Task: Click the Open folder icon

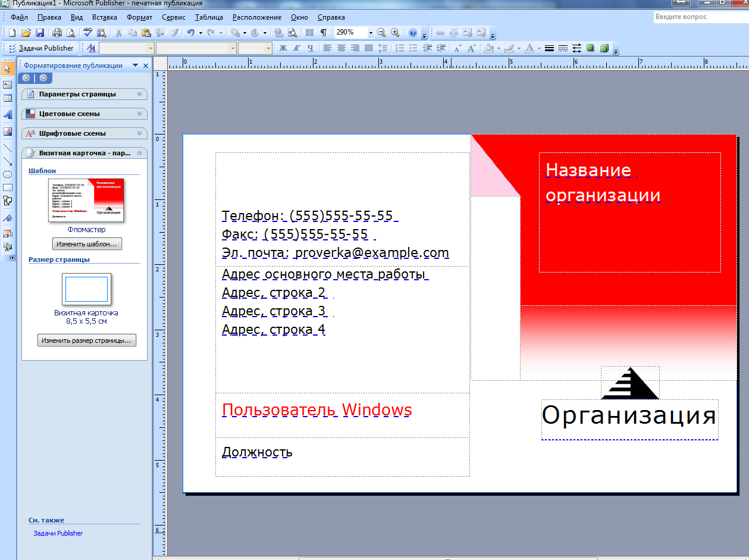Action: [26, 33]
